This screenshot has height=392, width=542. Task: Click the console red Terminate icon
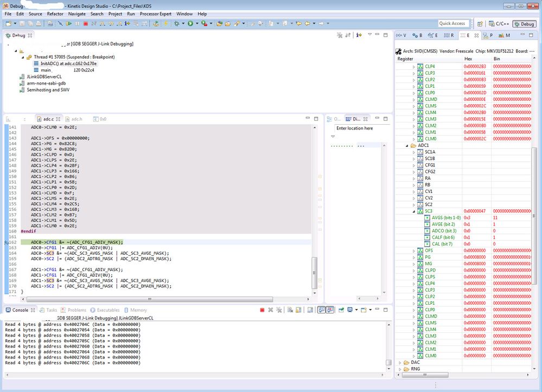pyautogui.click(x=262, y=310)
